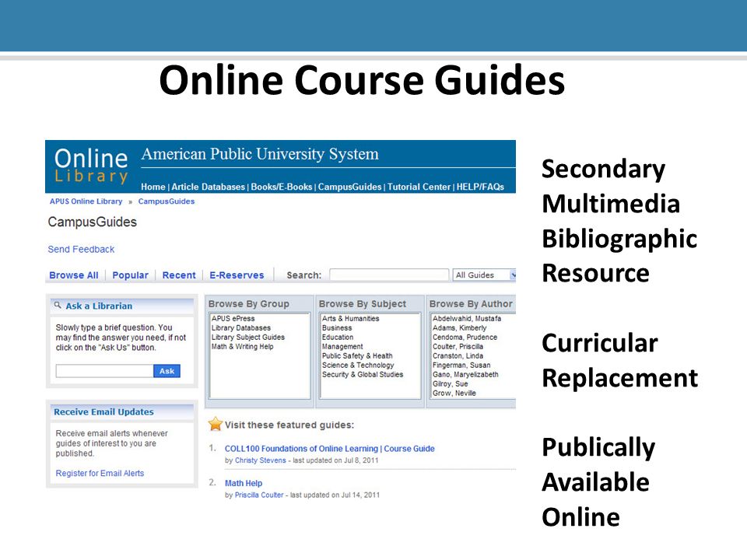747x560 pixels.
Task: Open Books/E-Books in the navigation bar
Action: pyautogui.click(x=282, y=187)
